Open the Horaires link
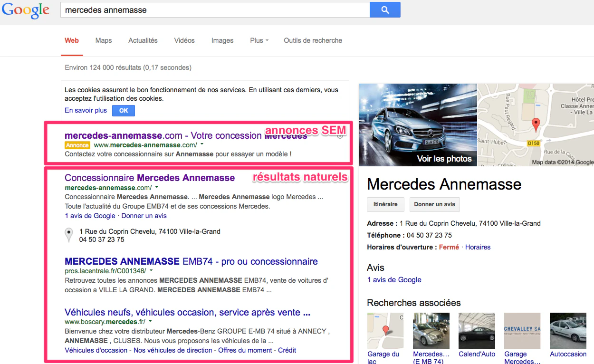594x364 pixels. (478, 247)
